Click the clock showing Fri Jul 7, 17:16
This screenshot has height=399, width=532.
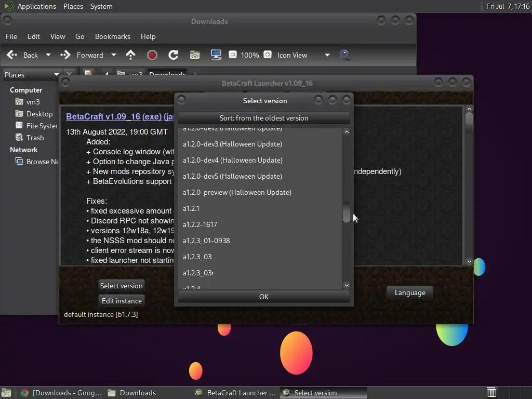[508, 6]
